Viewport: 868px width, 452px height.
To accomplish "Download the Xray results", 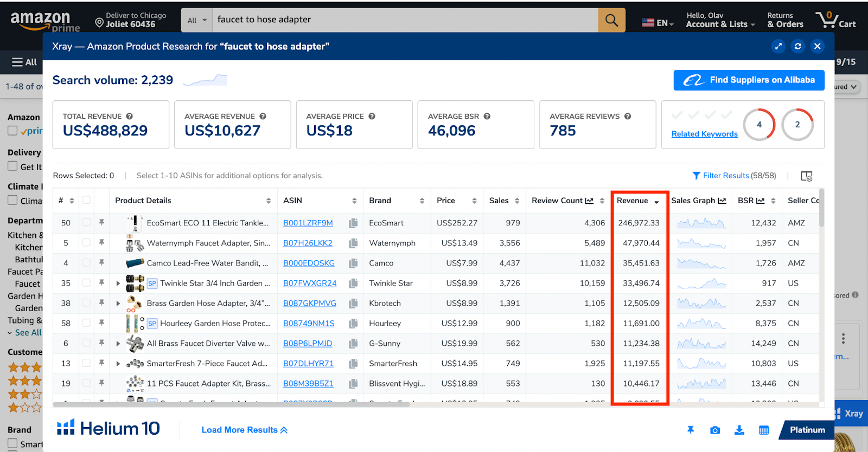I will tap(739, 430).
